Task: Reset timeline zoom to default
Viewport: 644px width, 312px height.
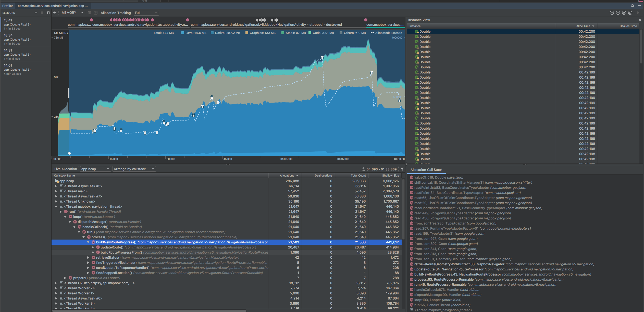Action: [x=624, y=13]
